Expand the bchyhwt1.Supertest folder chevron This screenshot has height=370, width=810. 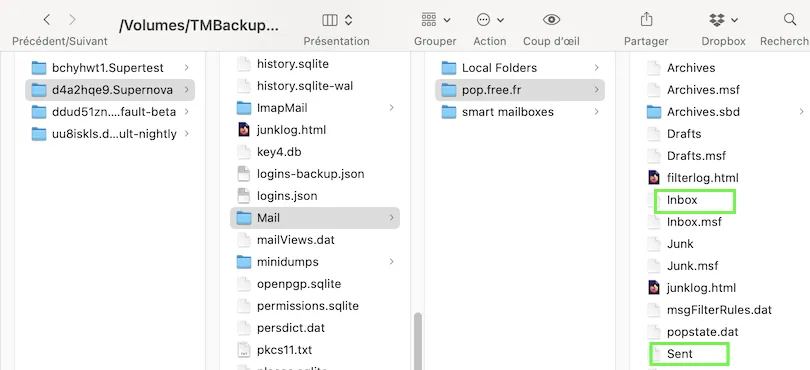click(x=186, y=68)
